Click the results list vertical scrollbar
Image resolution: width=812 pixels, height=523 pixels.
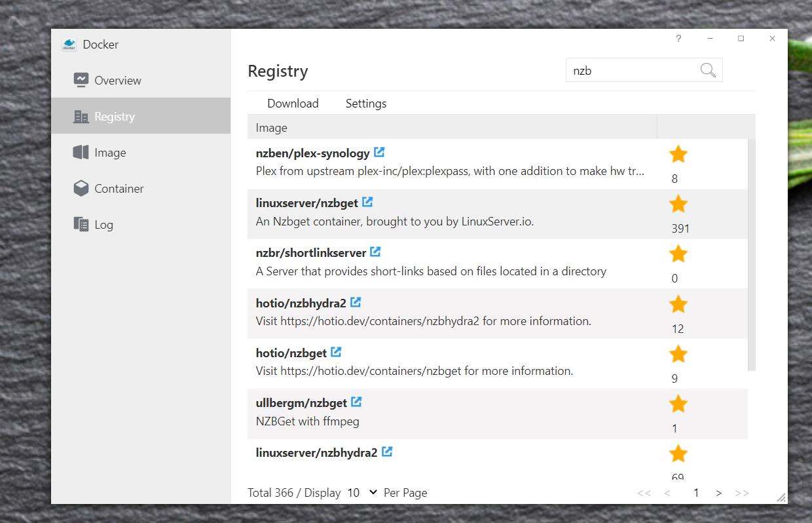click(752, 256)
